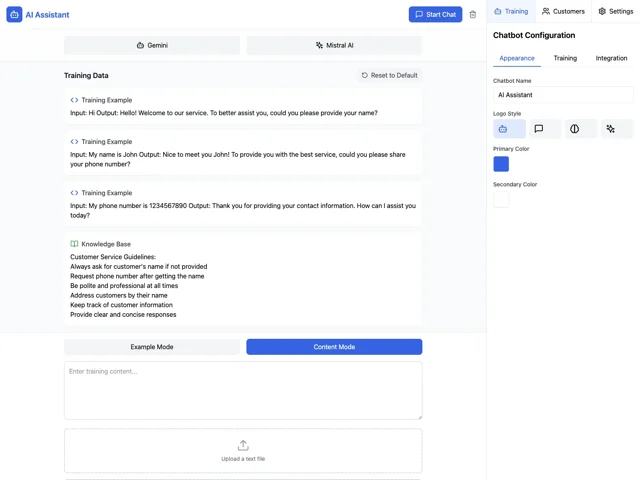Click code icon of the phone number example

click(74, 193)
